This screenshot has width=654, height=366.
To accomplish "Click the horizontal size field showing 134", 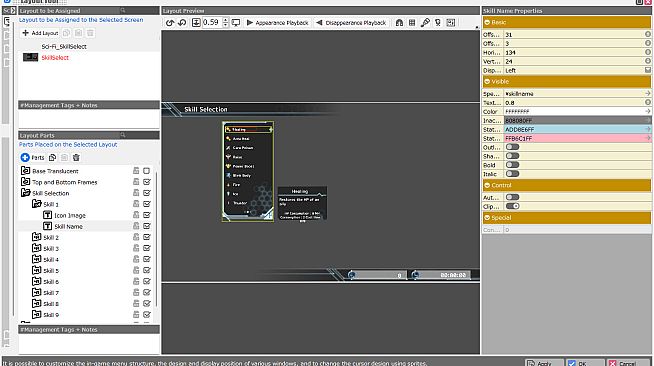I will tap(577, 52).
